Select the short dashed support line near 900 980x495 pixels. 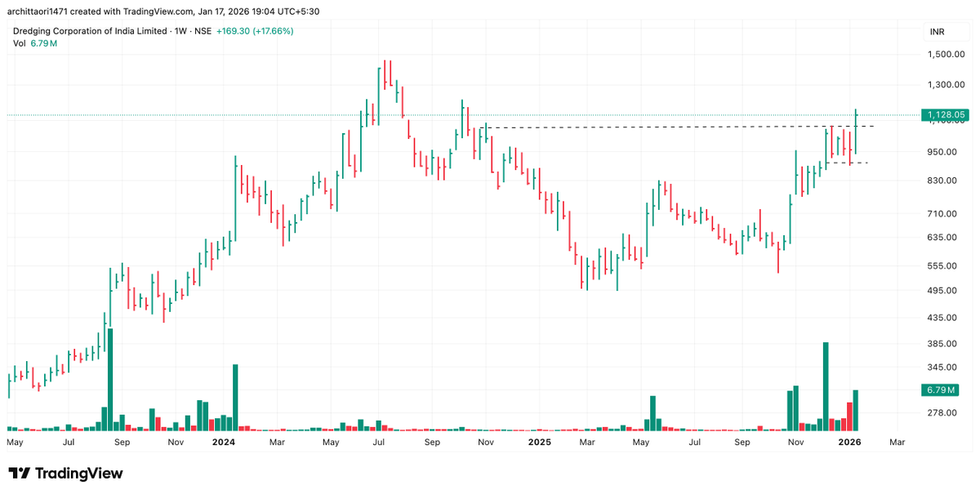(847, 163)
